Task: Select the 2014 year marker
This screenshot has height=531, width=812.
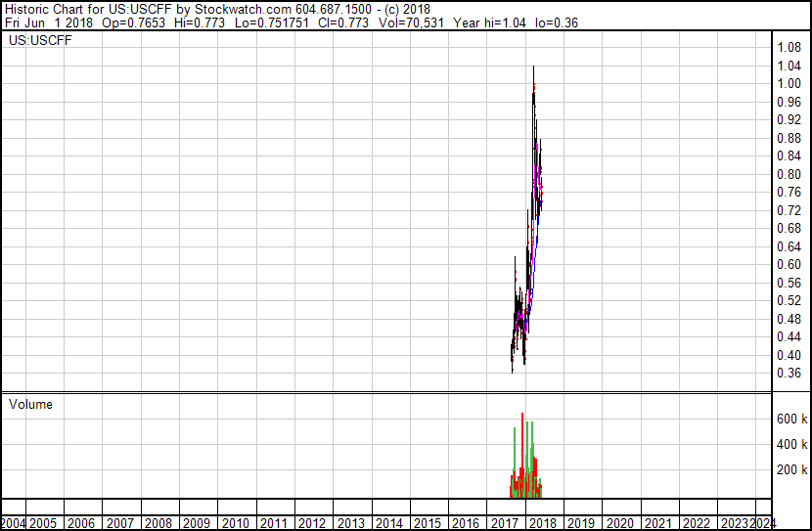Action: click(389, 523)
